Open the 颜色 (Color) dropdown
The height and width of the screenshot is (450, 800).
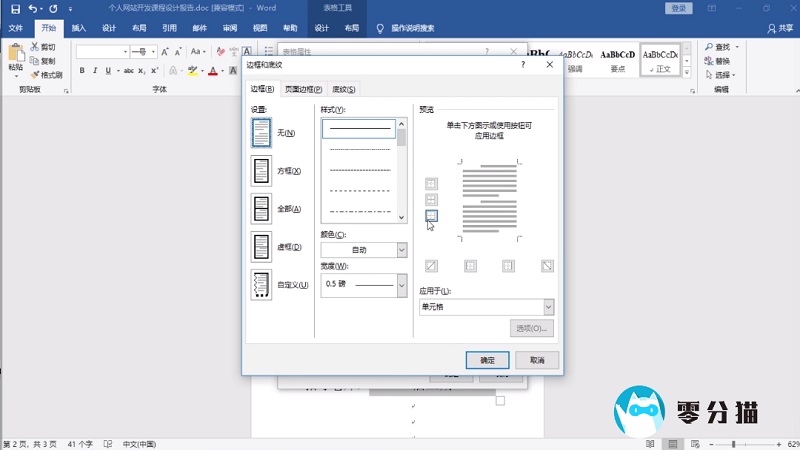[363, 250]
